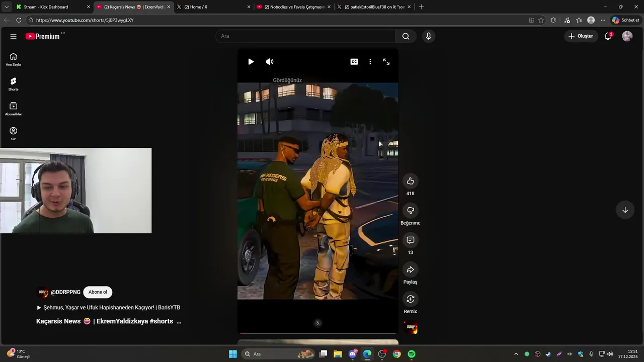This screenshot has height=362, width=644.
Task: Open Google Chrome from the taskbar
Action: pyautogui.click(x=397, y=354)
